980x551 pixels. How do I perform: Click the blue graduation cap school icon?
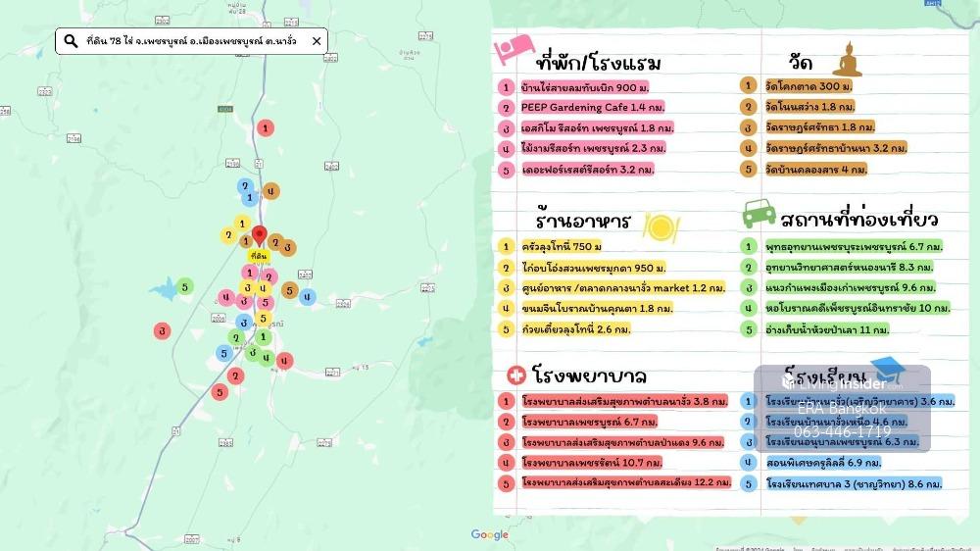887,370
